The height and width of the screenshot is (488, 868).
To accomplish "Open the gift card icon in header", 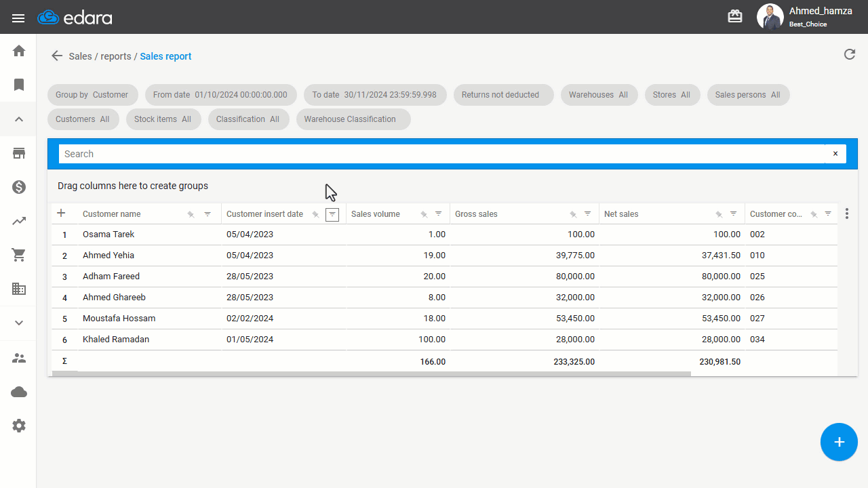I will point(735,17).
